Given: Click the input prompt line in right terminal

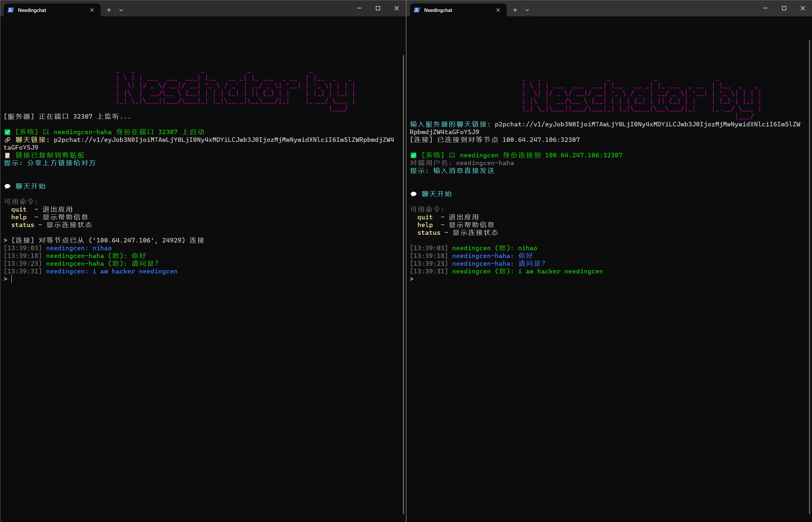Looking at the screenshot, I should [x=508, y=279].
